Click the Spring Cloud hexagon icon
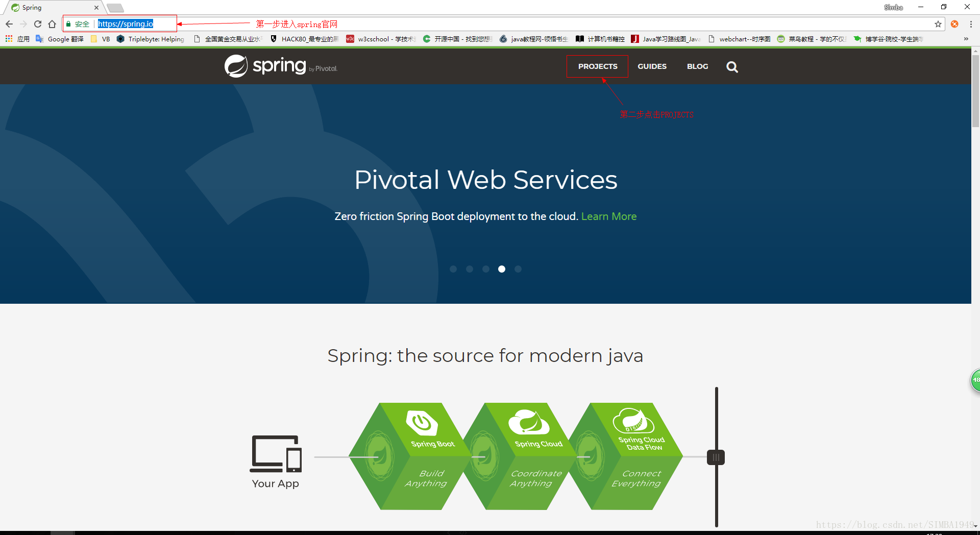 529,422
